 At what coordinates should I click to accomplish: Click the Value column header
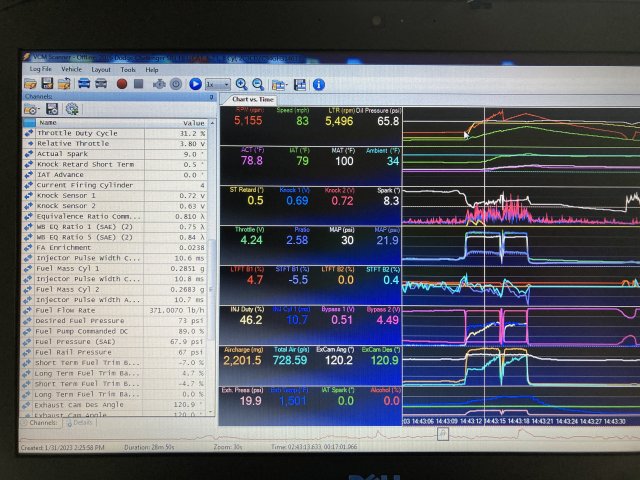[176, 123]
